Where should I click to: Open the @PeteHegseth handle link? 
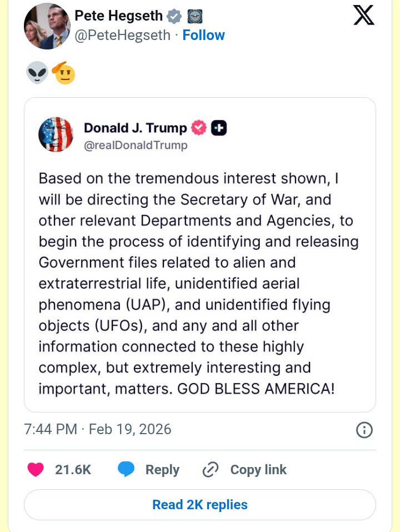122,35
